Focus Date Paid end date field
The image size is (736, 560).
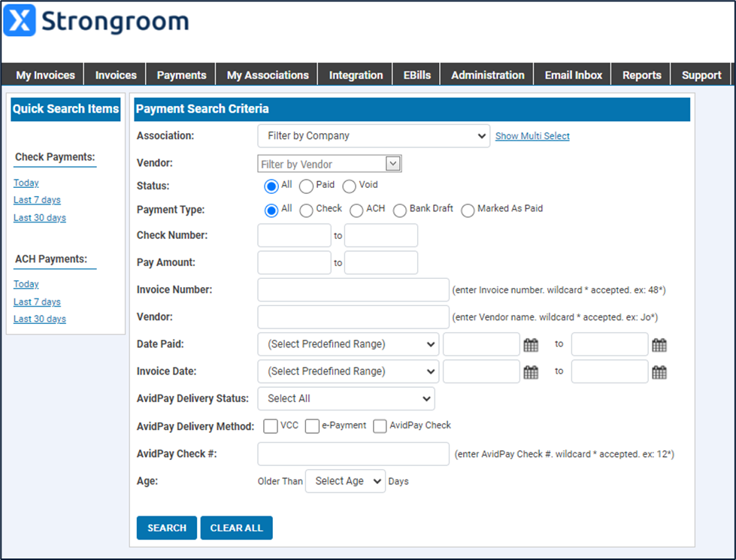coord(610,344)
